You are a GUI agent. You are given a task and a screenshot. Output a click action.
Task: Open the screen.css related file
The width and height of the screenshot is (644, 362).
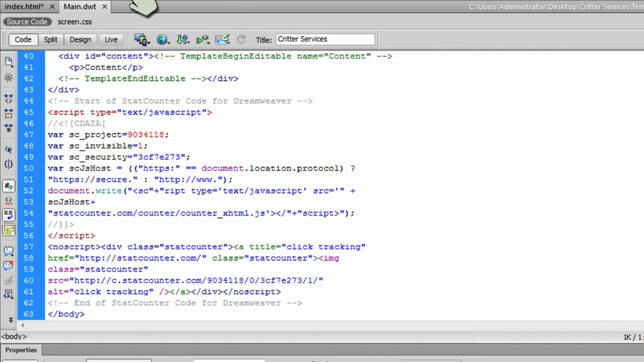[74, 22]
